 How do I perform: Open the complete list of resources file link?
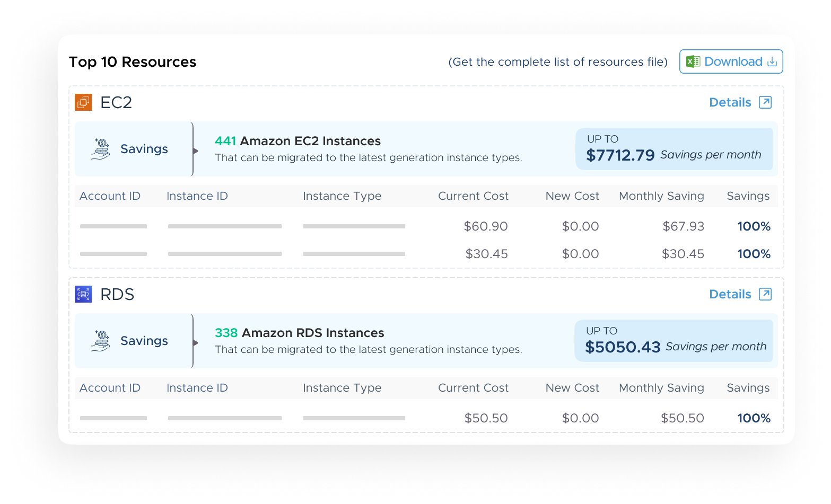coord(558,61)
